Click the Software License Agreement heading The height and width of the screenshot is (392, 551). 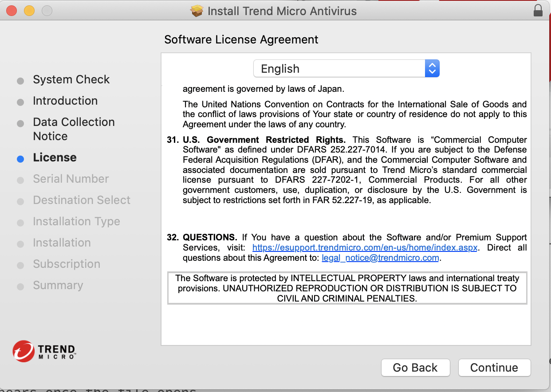(241, 39)
